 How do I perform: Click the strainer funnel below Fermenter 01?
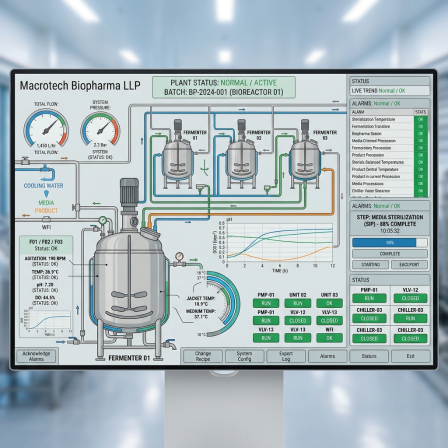(x=201, y=188)
